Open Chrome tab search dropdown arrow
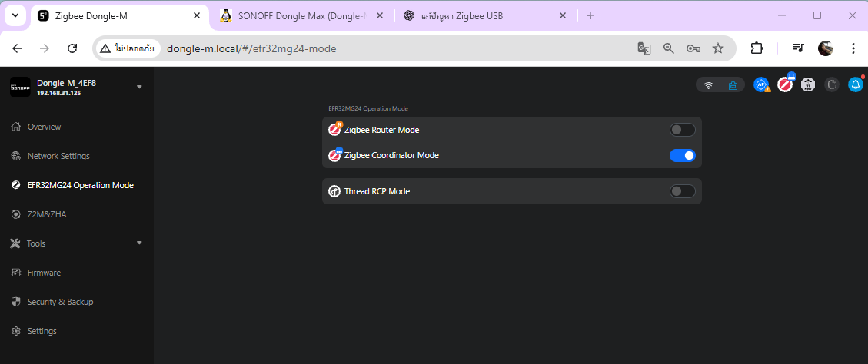 (x=15, y=15)
